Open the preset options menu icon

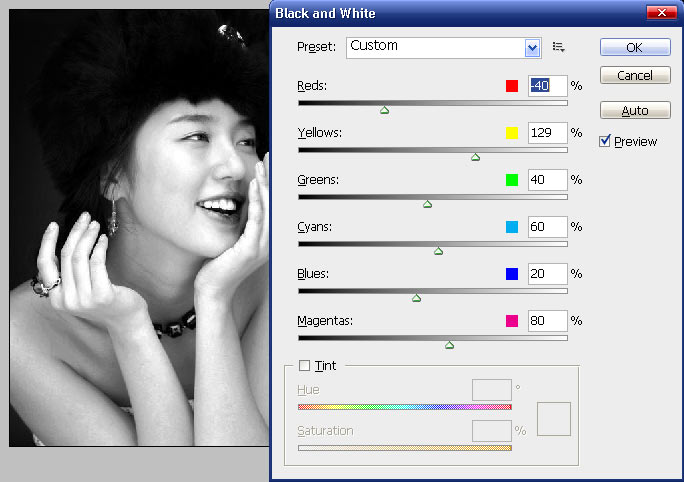tap(558, 47)
